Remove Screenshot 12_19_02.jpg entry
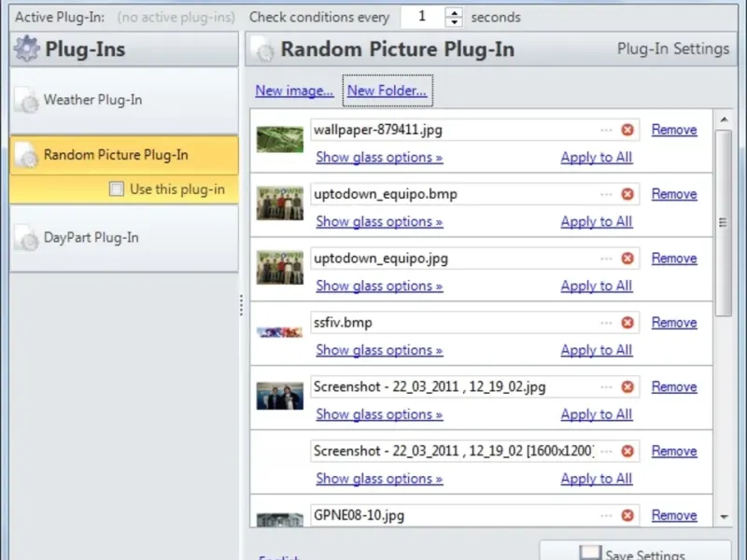 [674, 386]
